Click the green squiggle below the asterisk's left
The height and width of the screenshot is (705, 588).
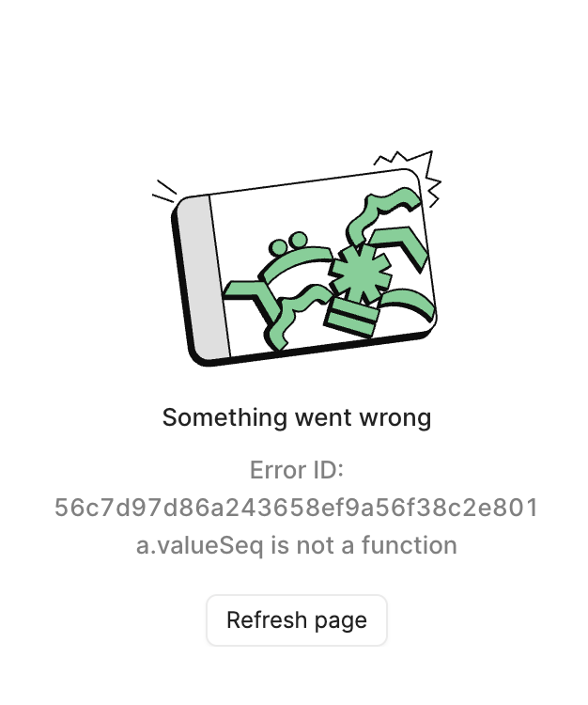click(x=298, y=316)
